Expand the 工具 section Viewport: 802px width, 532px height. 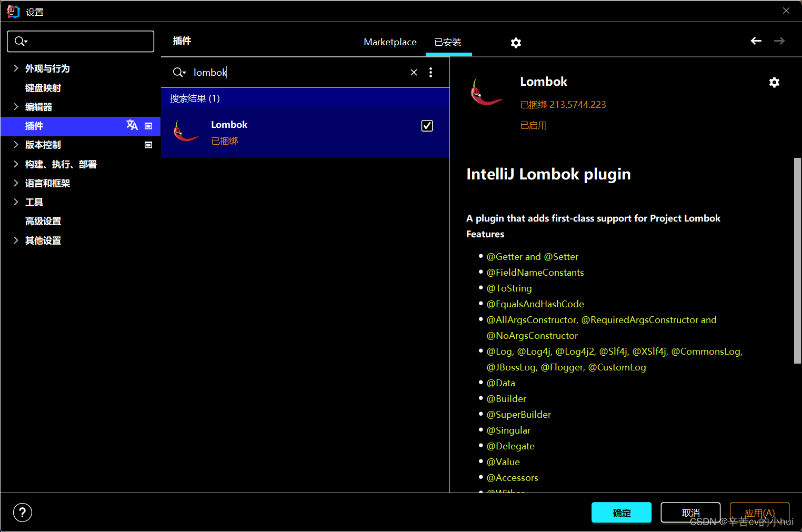click(x=16, y=202)
